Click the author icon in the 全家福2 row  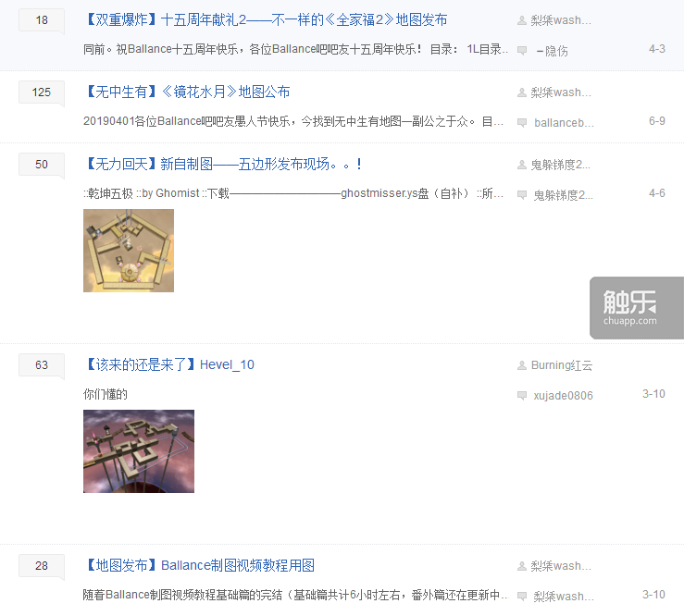522,20
